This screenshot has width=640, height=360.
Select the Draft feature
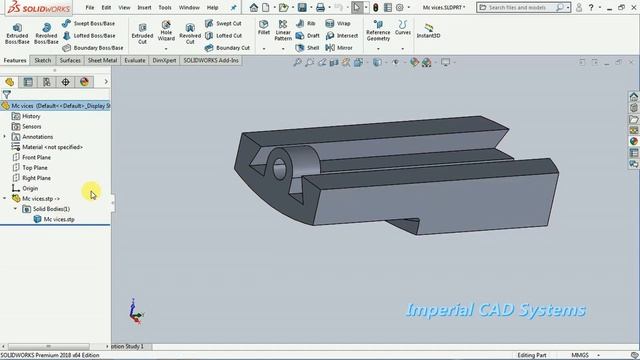(x=307, y=36)
